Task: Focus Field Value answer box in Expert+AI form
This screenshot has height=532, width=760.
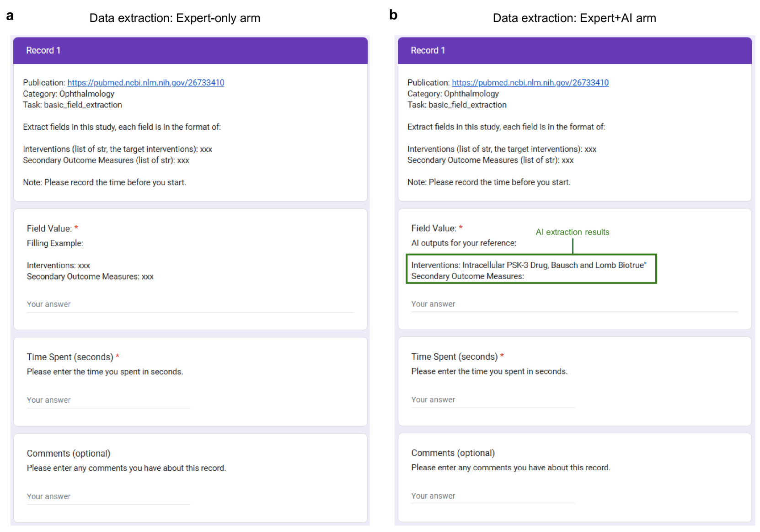Action: pyautogui.click(x=574, y=304)
